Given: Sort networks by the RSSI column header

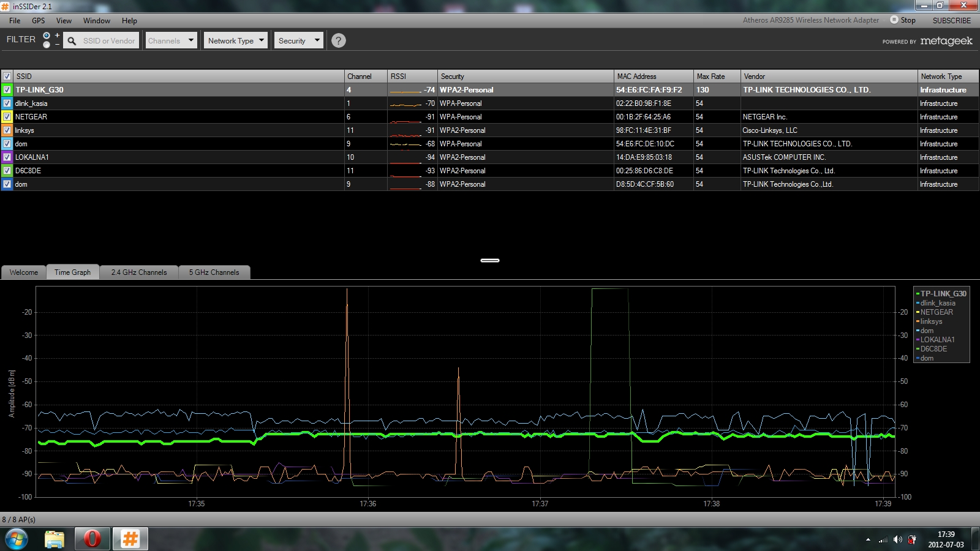Looking at the screenshot, I should [413, 77].
